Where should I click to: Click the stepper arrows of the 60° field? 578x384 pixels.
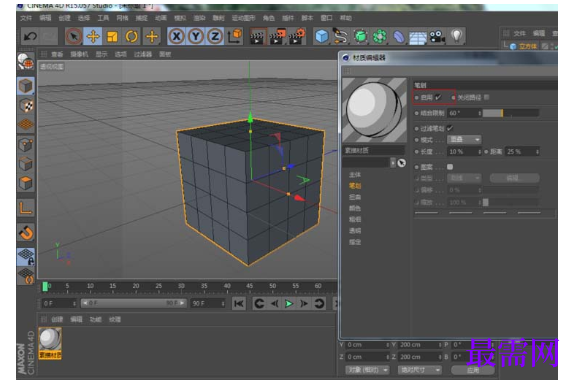(x=480, y=113)
